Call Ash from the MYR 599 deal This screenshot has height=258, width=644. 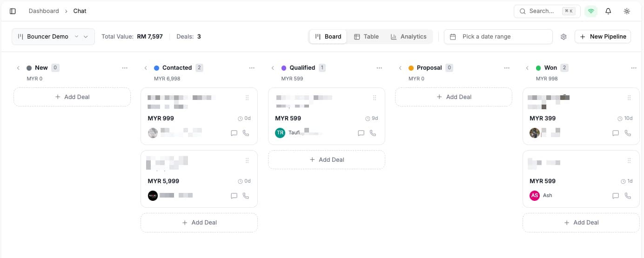(628, 196)
